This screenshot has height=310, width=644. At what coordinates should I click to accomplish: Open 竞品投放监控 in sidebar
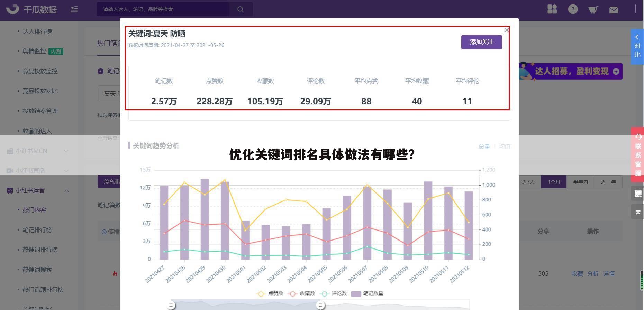[x=40, y=71]
